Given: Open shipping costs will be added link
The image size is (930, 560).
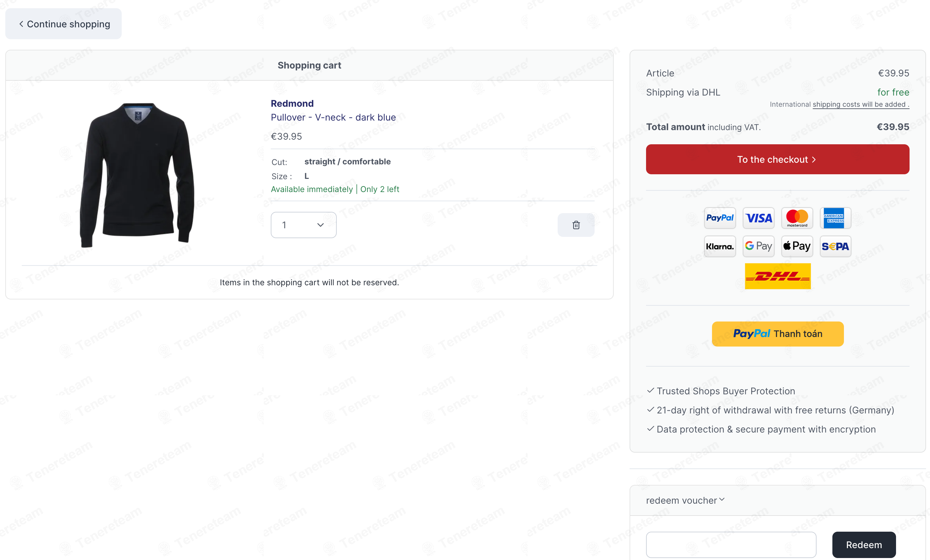Looking at the screenshot, I should click(x=860, y=104).
